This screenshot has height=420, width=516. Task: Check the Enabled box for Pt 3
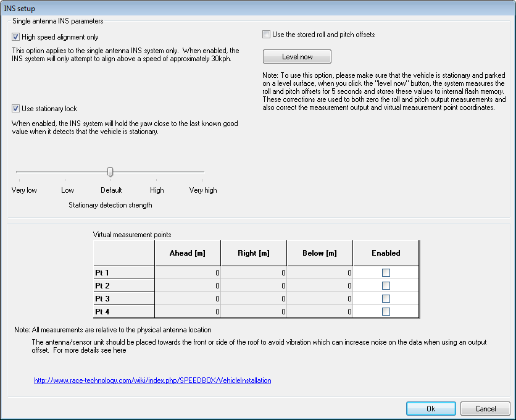pos(386,298)
